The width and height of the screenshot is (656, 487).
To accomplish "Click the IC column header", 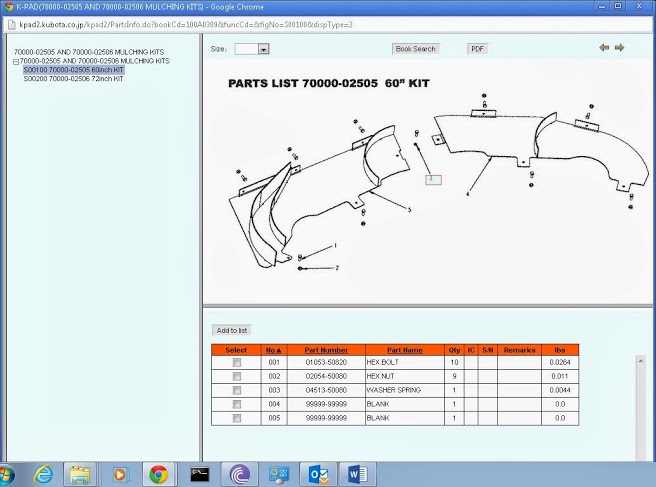I will pyautogui.click(x=471, y=350).
